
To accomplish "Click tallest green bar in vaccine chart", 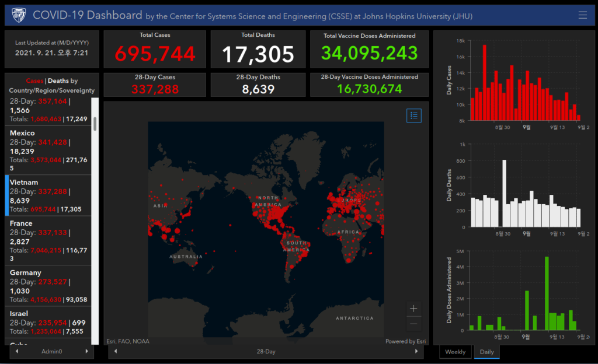I will (x=547, y=293).
